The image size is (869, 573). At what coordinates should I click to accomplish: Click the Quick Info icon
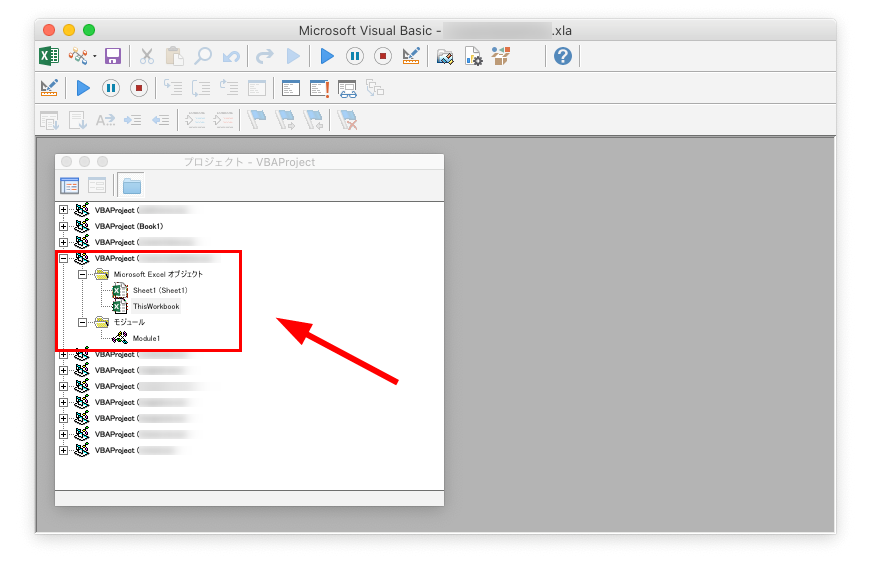[x=105, y=120]
